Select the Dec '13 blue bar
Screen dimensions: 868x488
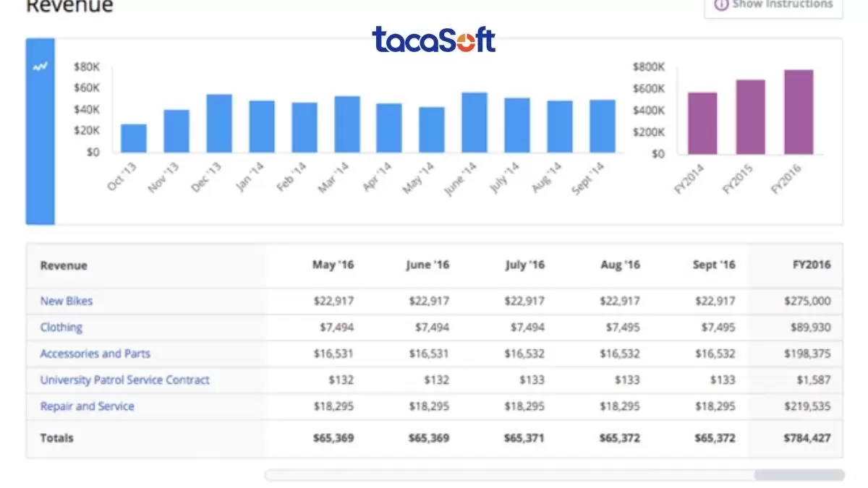click(219, 124)
